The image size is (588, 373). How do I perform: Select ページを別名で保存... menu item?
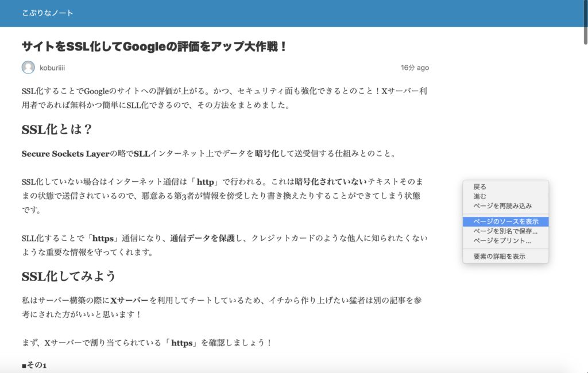(505, 231)
